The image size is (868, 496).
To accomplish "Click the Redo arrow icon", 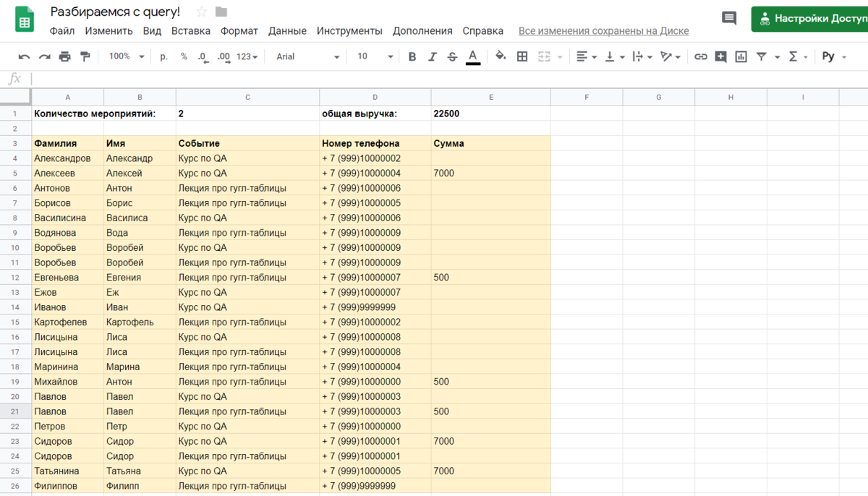I will [x=45, y=56].
